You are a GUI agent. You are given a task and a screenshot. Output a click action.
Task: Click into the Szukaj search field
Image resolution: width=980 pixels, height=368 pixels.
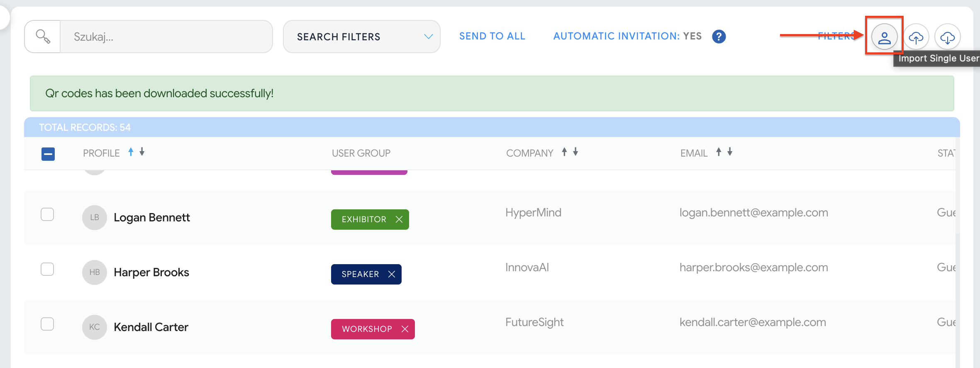[166, 37]
